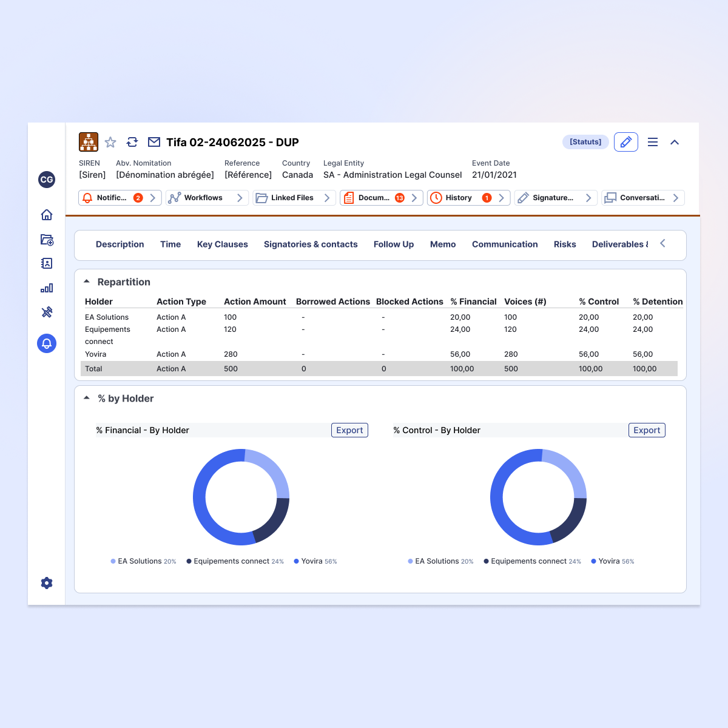Open the bar chart statistics icon

click(47, 288)
